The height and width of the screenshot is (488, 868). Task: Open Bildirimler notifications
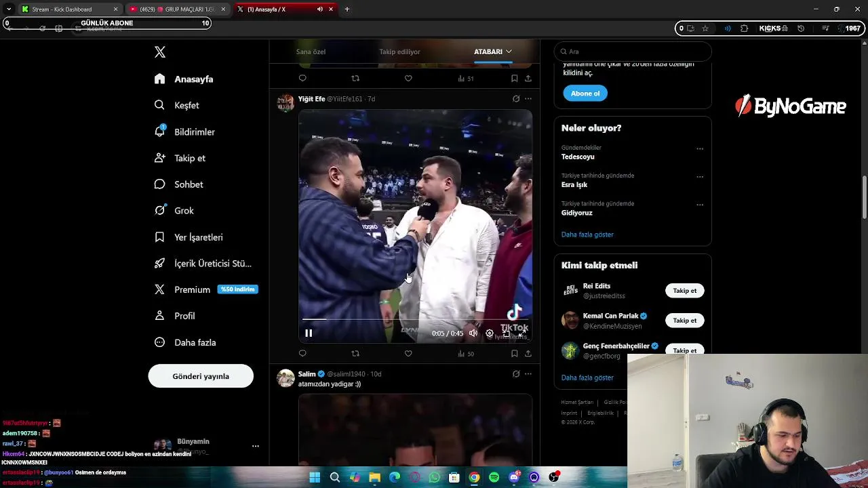(184, 131)
